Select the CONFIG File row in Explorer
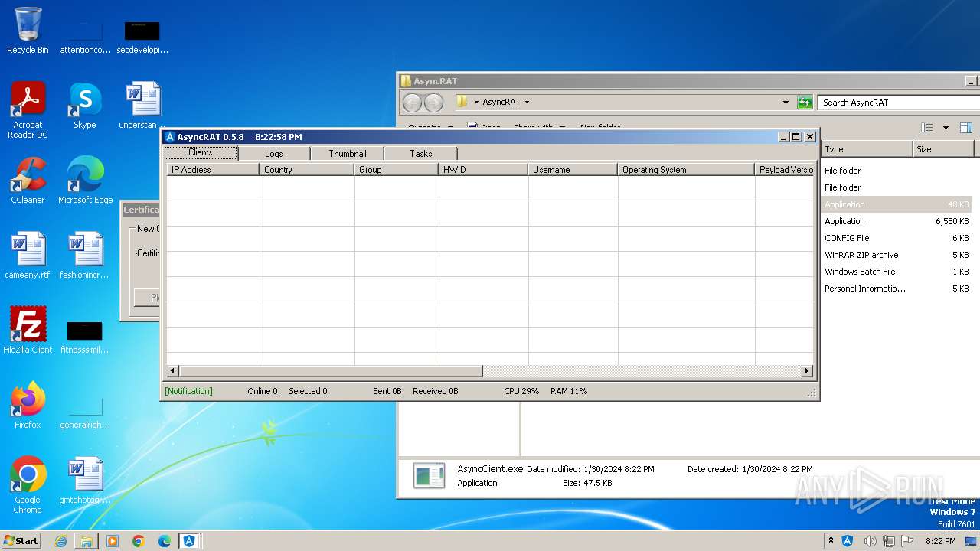Viewport: 980px width, 551px height. tap(897, 238)
